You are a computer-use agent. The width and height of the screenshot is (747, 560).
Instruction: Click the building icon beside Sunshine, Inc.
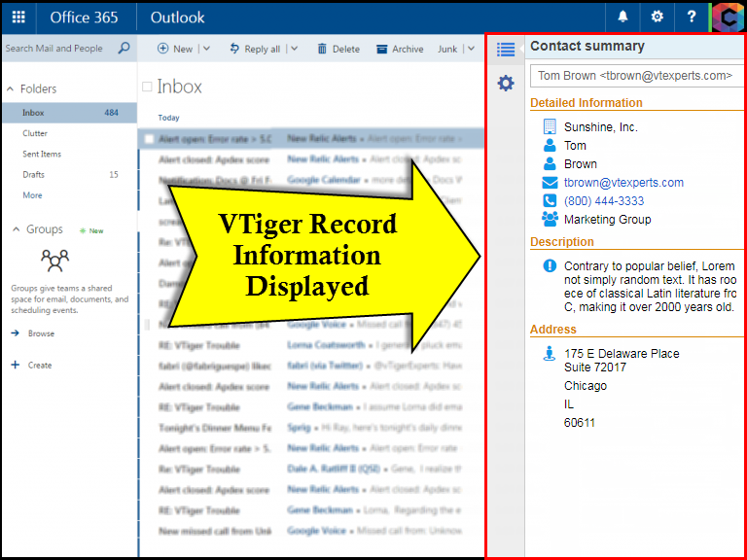[x=550, y=126]
